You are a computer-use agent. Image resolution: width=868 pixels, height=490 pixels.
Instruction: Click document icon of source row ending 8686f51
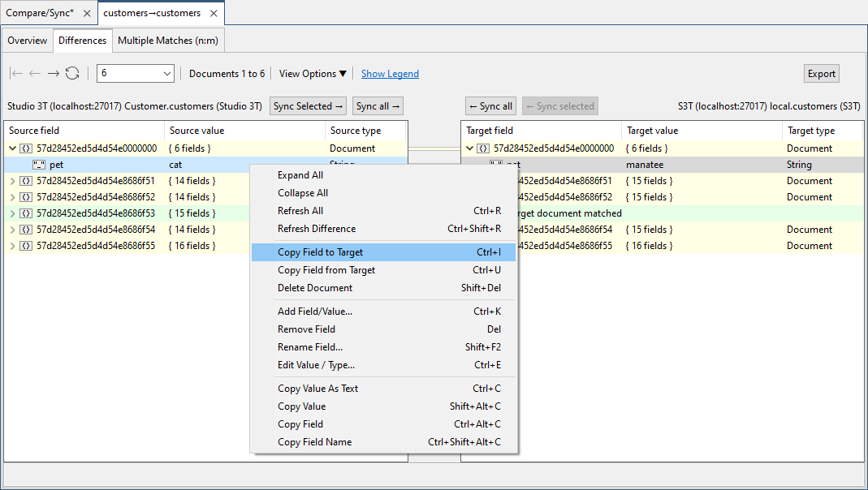pyautogui.click(x=26, y=181)
